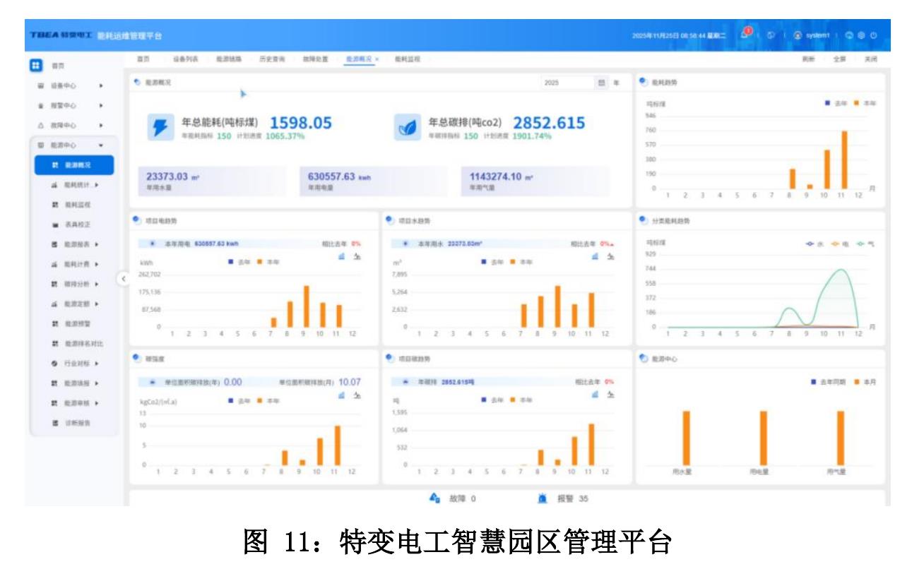Viewport: 924px width, 569px height.
Task: Click the 年用气量 1143274.10 card
Action: pyautogui.click(x=535, y=181)
